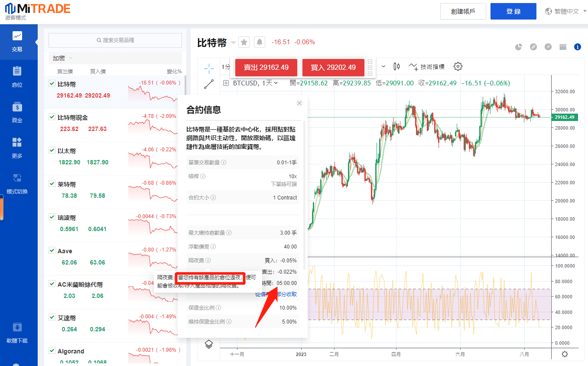Viewport: 588px width, 366px height.
Task: Open the calendar icon at top right
Action: pos(563,47)
